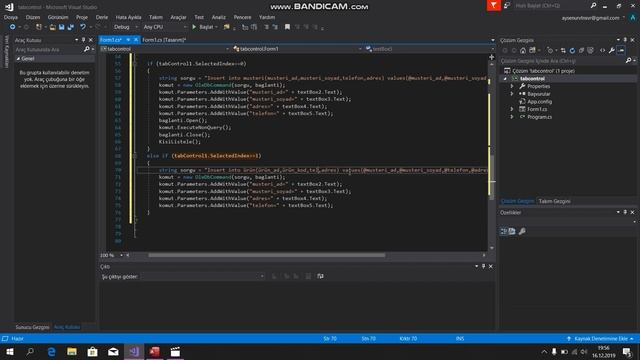This screenshot has height=360, width=640.
Task: Click the clock in the system tray
Action: pyautogui.click(x=604, y=352)
